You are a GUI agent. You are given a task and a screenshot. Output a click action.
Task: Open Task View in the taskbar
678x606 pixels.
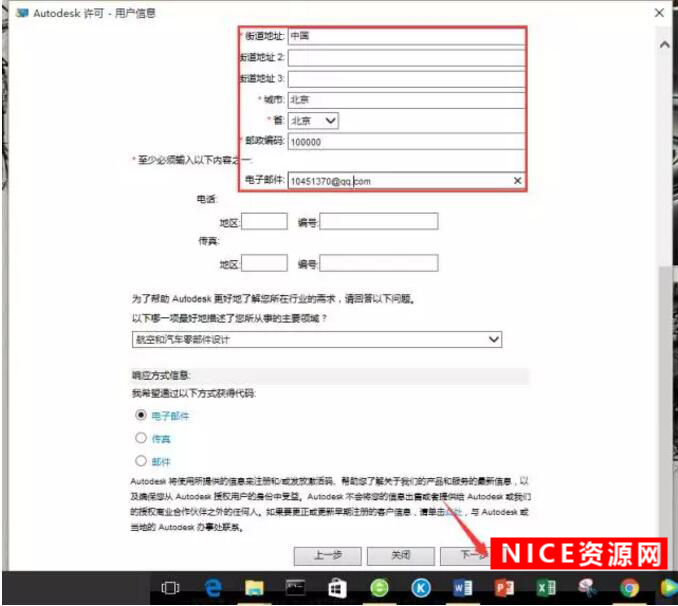pyautogui.click(x=170, y=588)
